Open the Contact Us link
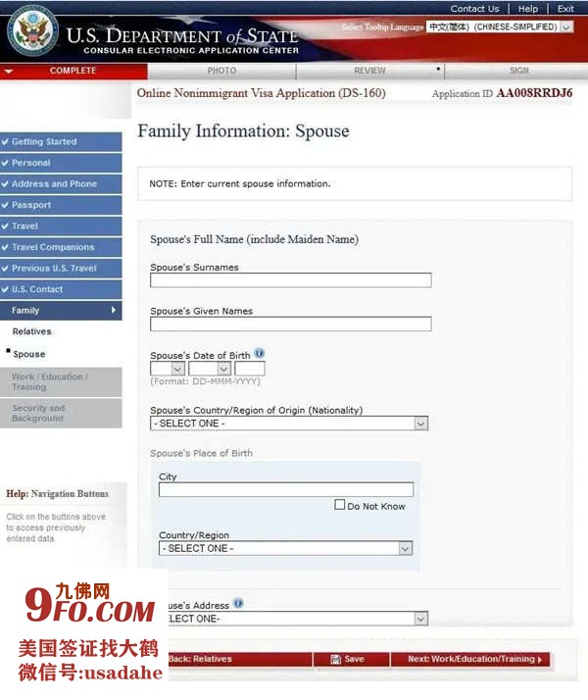Viewport: 588px width, 700px height. [x=474, y=9]
